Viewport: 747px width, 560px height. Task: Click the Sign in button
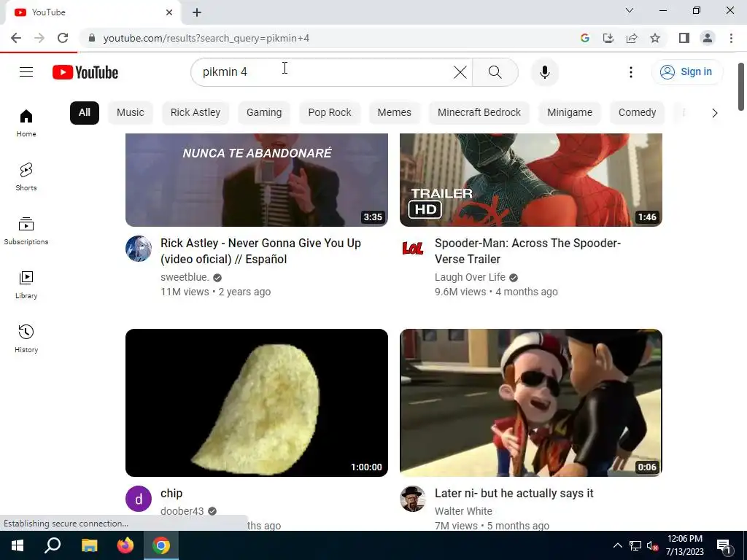pyautogui.click(x=686, y=72)
